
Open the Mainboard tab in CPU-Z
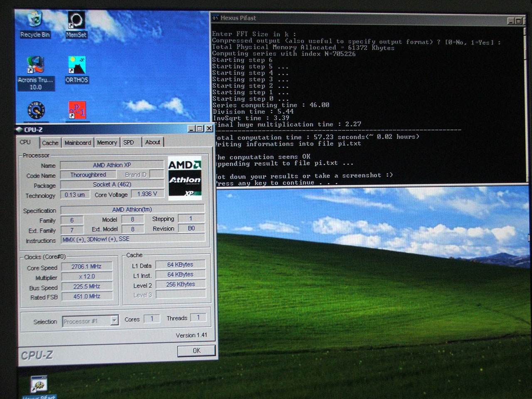(78, 143)
